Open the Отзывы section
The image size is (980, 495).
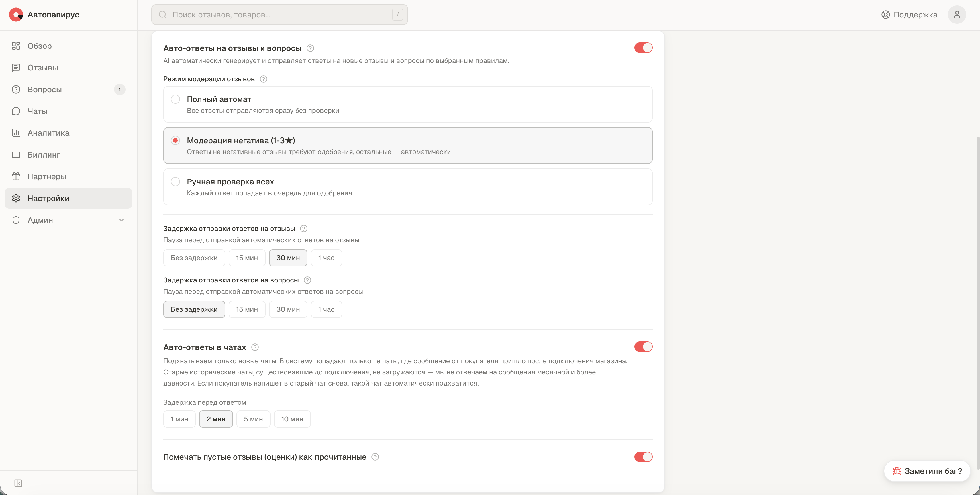tap(68, 68)
